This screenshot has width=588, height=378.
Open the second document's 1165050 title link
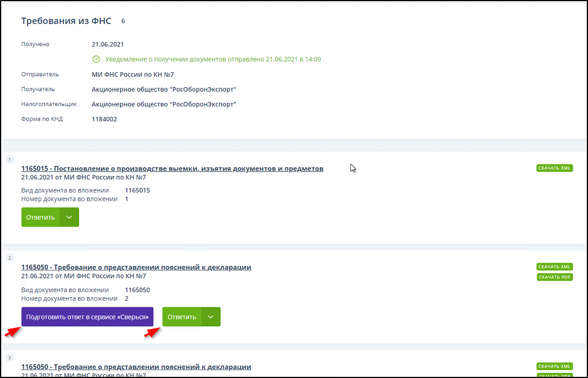(136, 267)
